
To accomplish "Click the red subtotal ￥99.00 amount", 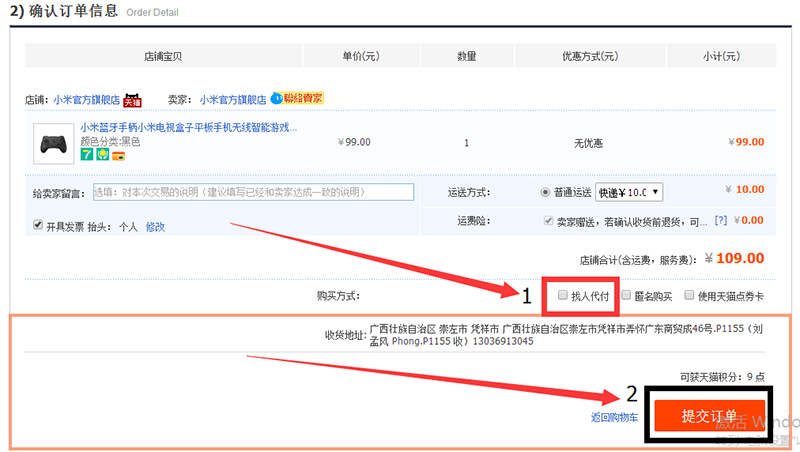I will coord(746,142).
